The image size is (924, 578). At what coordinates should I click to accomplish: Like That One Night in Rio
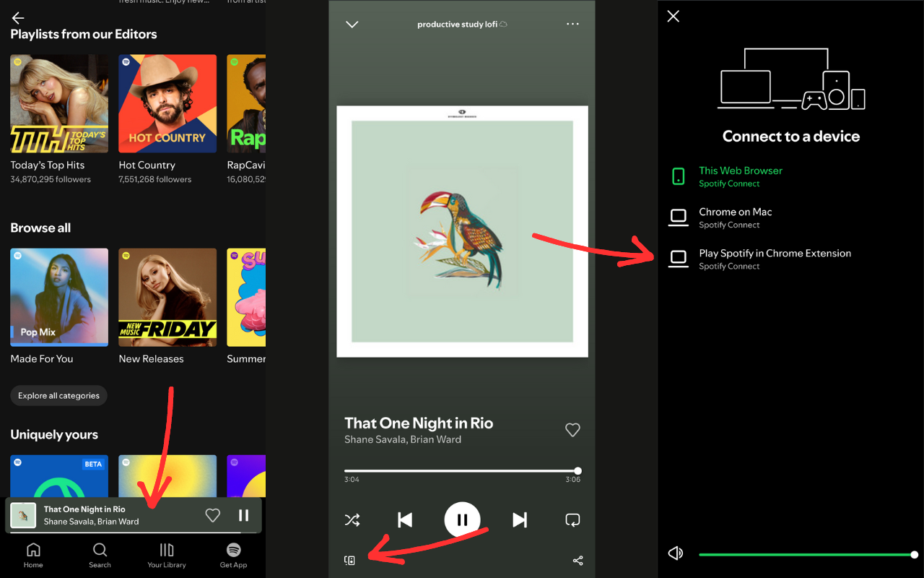(572, 430)
